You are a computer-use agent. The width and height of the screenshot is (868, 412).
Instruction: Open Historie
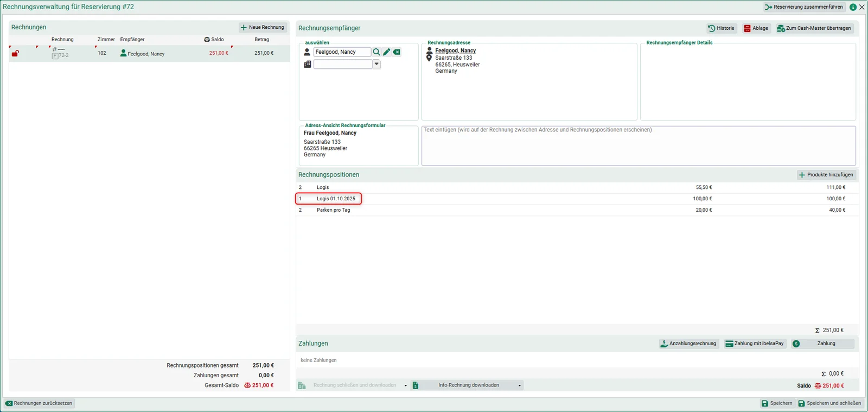pyautogui.click(x=722, y=28)
